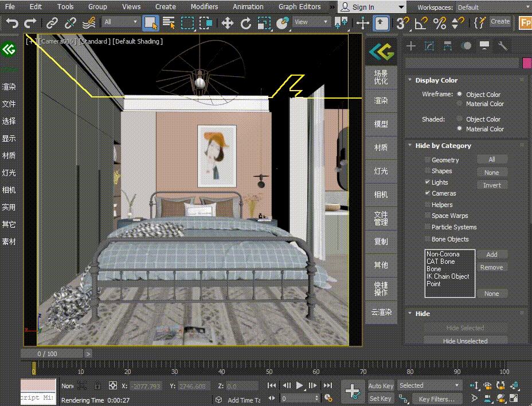The image size is (532, 406).
Task: Uncheck the Lights category checkbox
Action: 428,182
